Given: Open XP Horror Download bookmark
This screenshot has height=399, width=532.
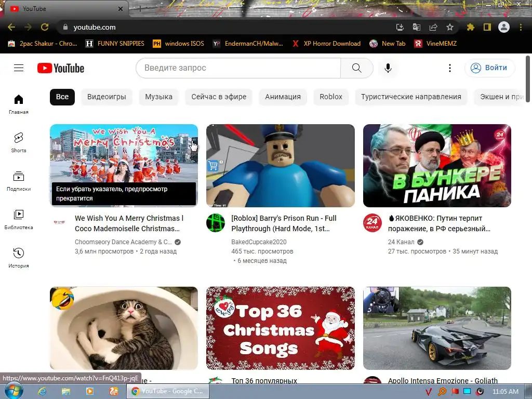Looking at the screenshot, I should click(326, 44).
